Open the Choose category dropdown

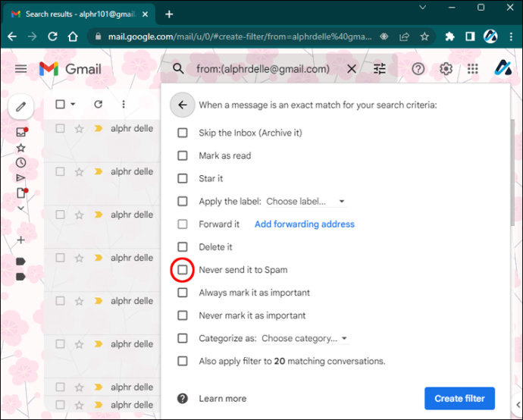coord(305,339)
